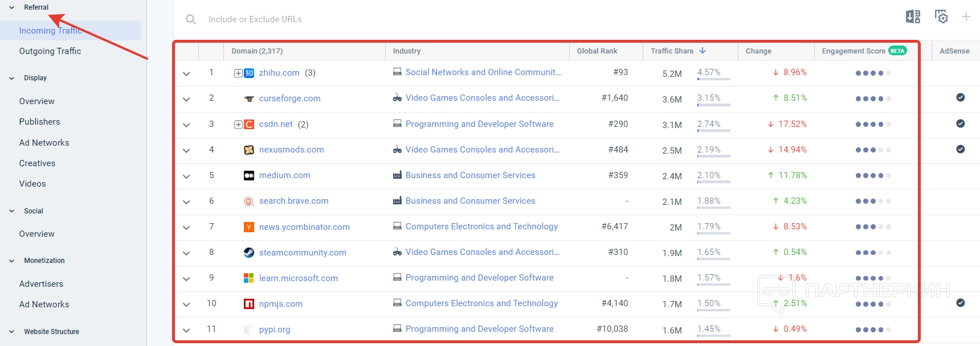The width and height of the screenshot is (980, 346).
Task: Open Outgoing Traffic in sidebar
Action: [50, 51]
